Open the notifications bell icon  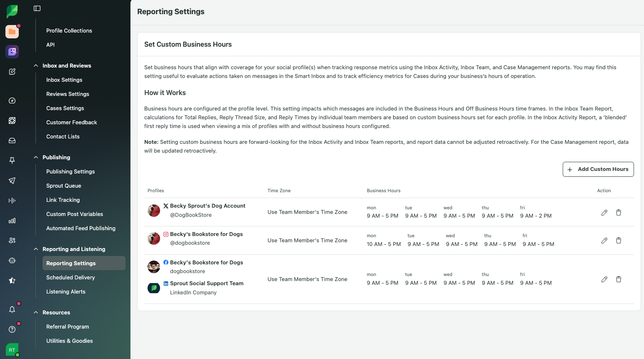pos(12,309)
